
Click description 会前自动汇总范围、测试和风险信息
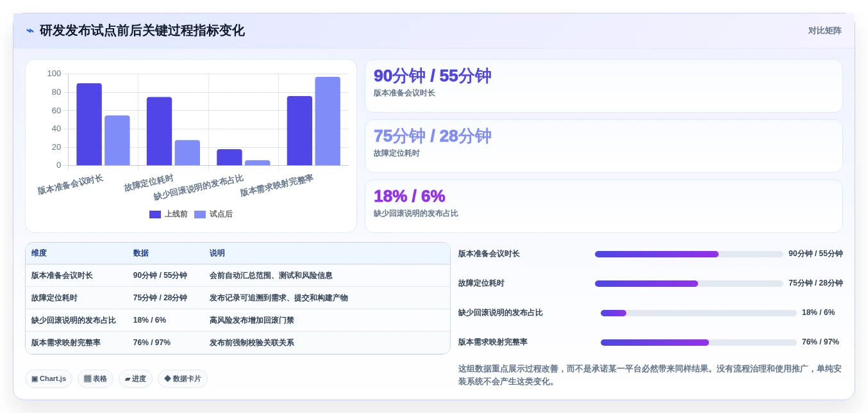point(271,275)
